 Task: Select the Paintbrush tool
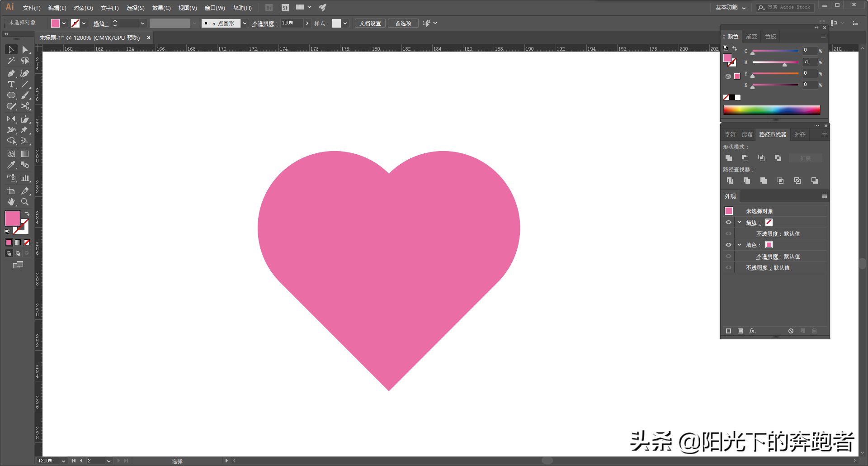25,95
